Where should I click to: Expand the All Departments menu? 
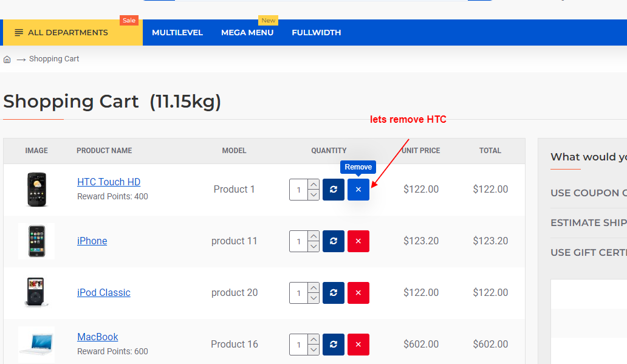(72, 32)
